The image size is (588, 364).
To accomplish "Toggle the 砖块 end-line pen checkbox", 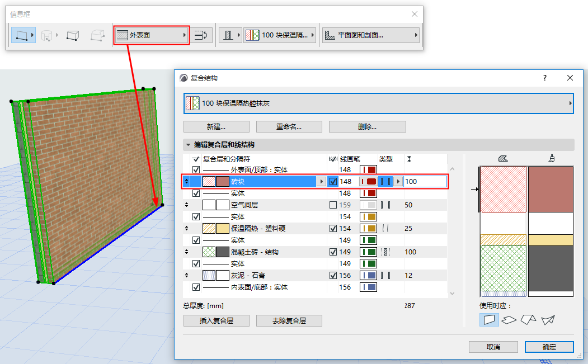I will (333, 181).
